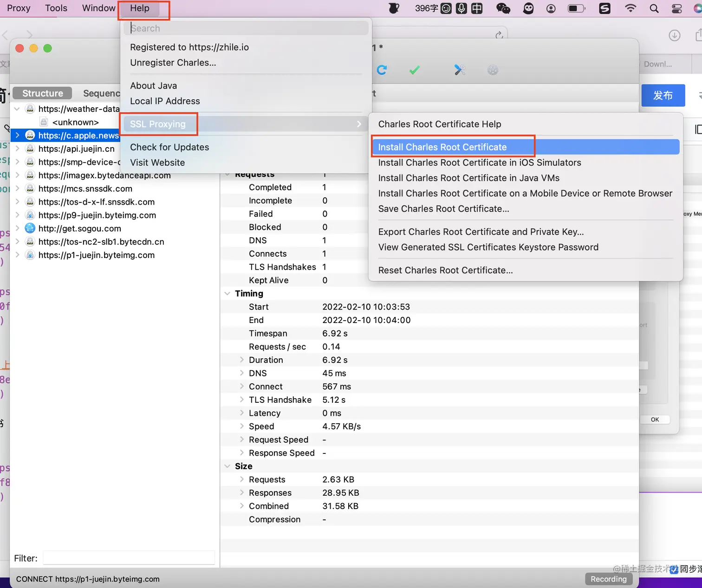Image resolution: width=702 pixels, height=588 pixels.
Task: Switch input mode with the 中 icon
Action: point(477,8)
